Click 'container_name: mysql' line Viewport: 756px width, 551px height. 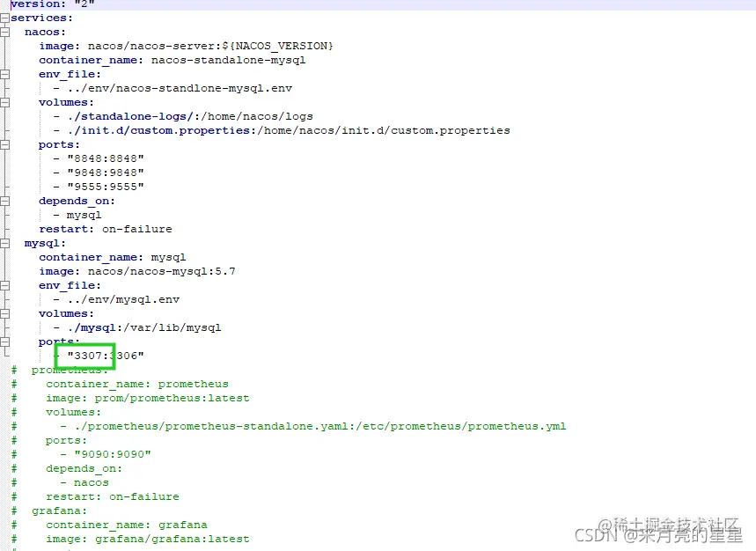(113, 257)
